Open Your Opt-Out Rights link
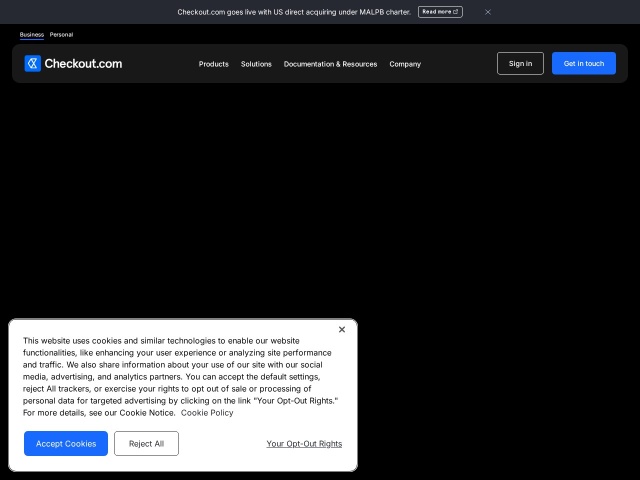 [x=304, y=444]
